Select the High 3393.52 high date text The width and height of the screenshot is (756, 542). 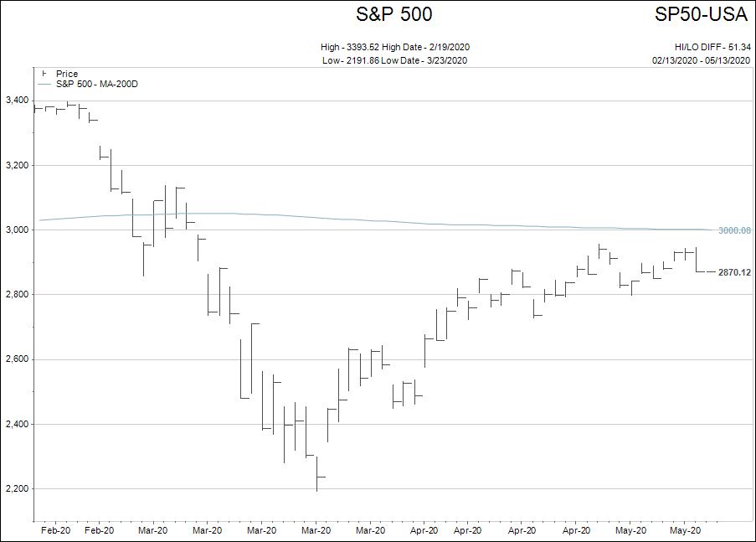tap(401, 47)
